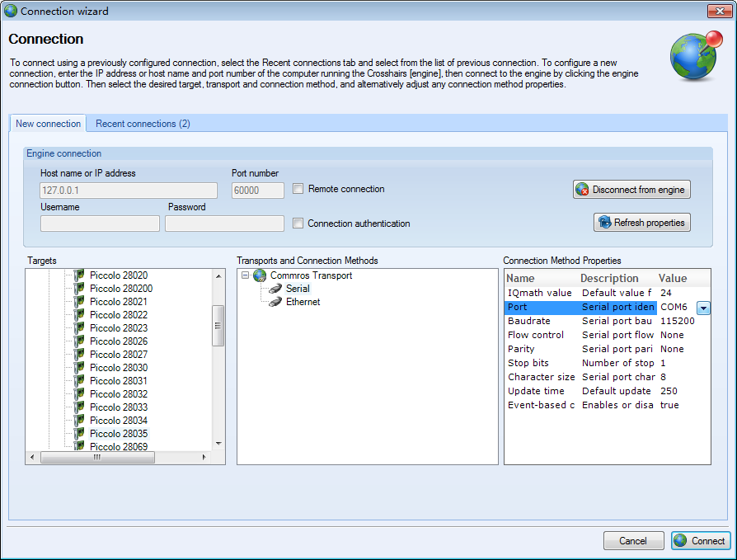
Task: Collapse the Commros Transport tree node
Action: tap(245, 275)
